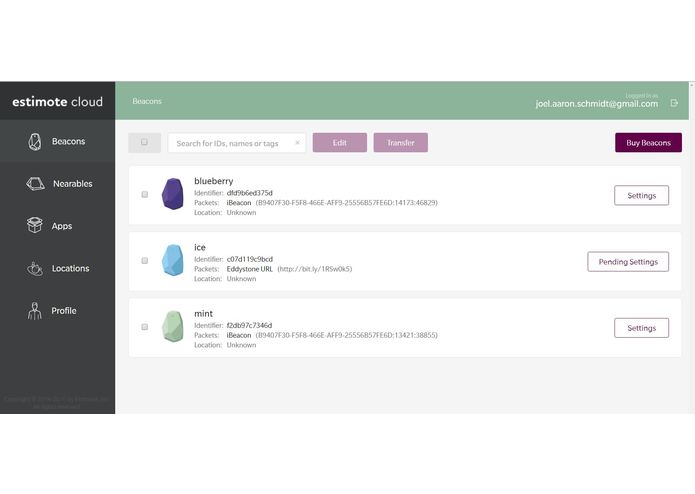Screen dimensions: 695x494
Task: Click the Edit button
Action: click(340, 143)
